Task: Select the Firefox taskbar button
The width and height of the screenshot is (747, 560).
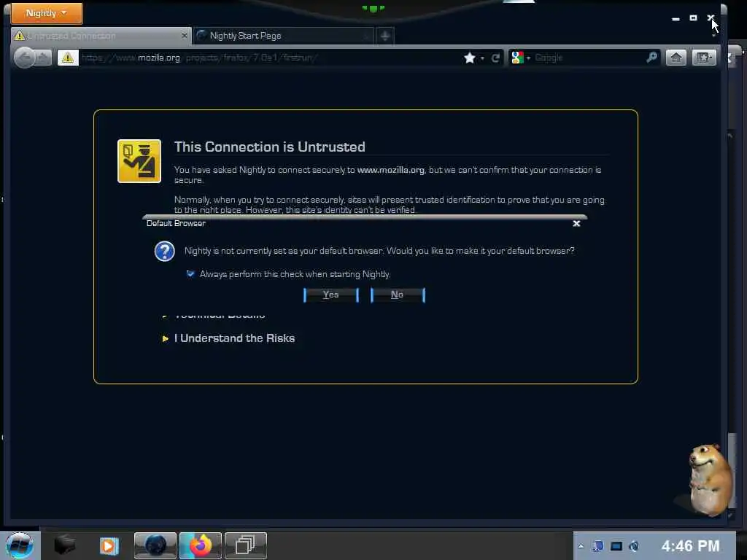Action: pos(201,545)
